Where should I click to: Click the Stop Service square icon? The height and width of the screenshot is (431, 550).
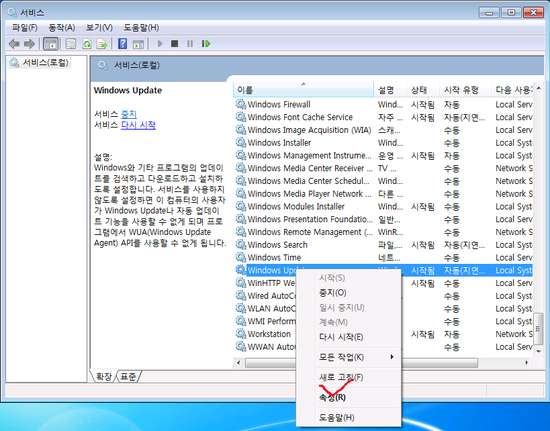click(x=174, y=43)
